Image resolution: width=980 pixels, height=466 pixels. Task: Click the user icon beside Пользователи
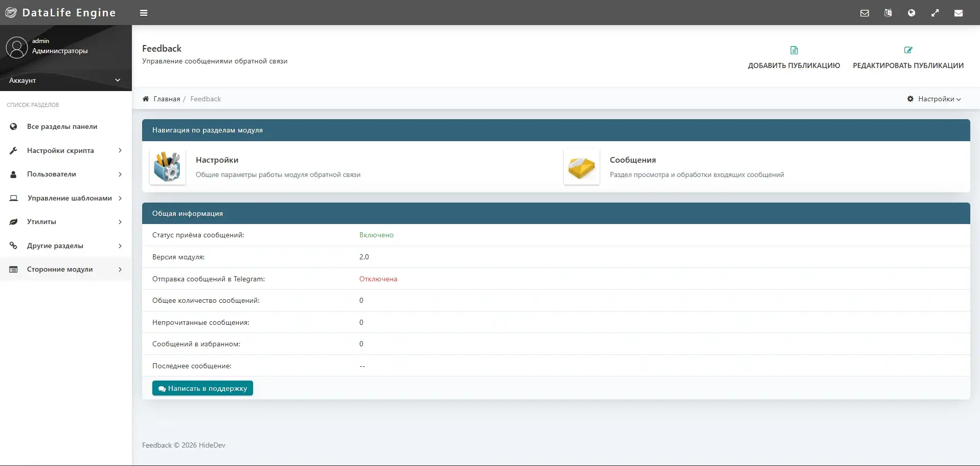tap(14, 174)
